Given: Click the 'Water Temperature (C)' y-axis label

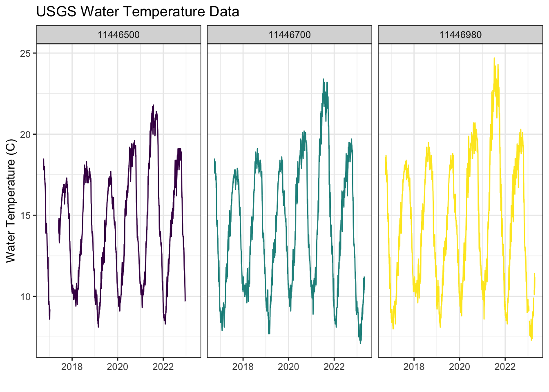Looking at the screenshot, I should (x=11, y=200).
